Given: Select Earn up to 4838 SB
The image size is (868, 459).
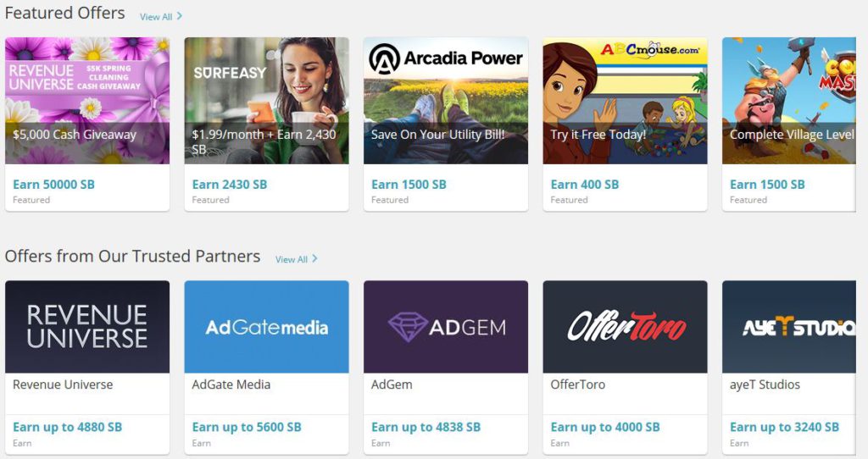Looking at the screenshot, I should (x=426, y=427).
